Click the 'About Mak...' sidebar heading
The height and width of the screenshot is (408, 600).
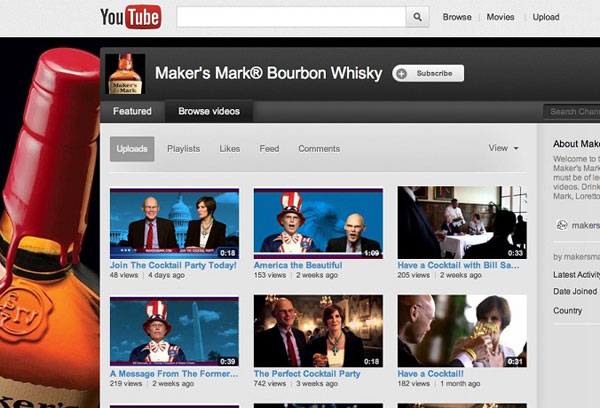pos(576,144)
